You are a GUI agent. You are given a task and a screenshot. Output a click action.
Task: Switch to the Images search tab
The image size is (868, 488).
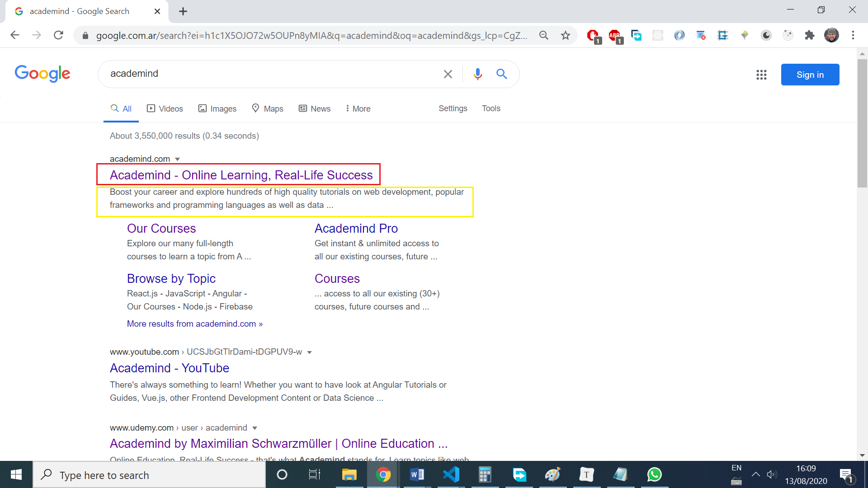(x=217, y=108)
